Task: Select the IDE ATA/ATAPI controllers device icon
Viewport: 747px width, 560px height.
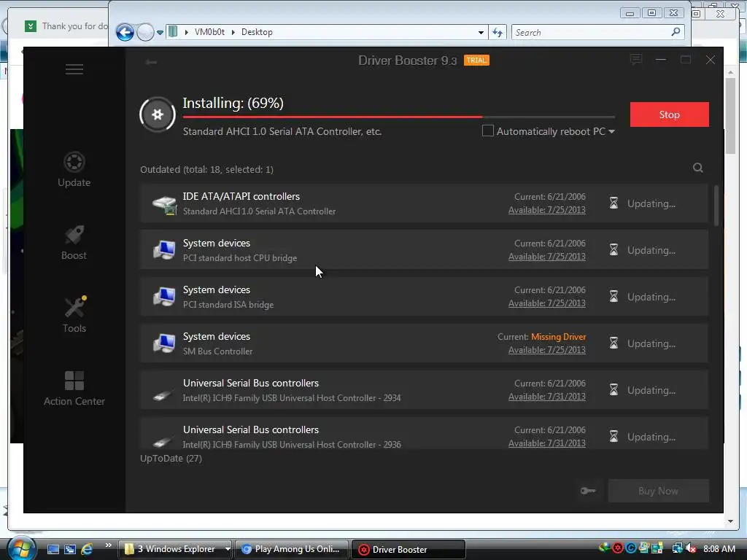Action: 164,204
